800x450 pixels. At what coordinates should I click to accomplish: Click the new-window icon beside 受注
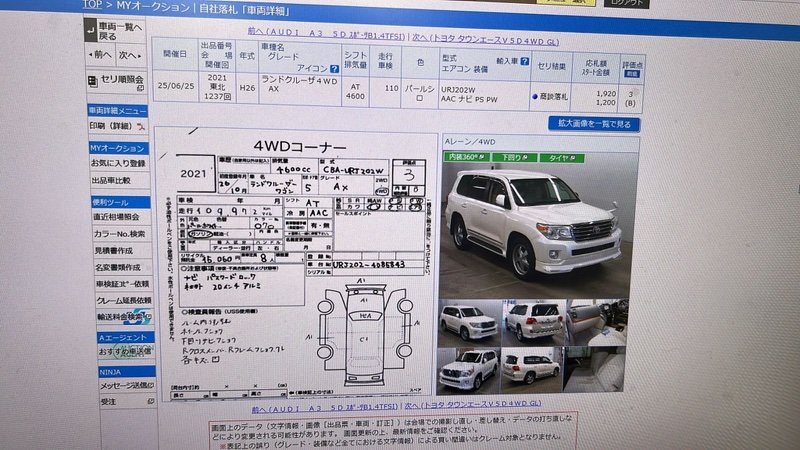click(151, 402)
